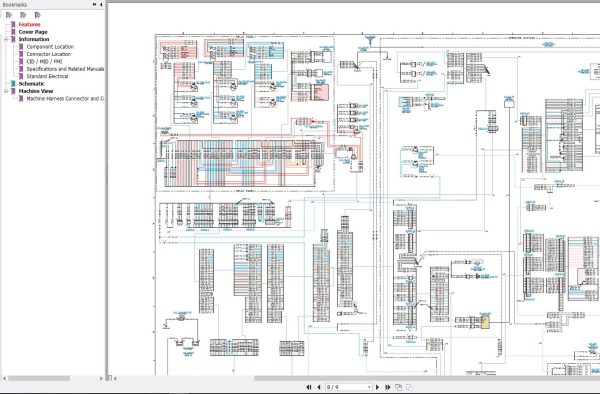The image size is (600, 394).
Task: Collapse the Bookmarks panel with the left arrow
Action: (x=101, y=5)
